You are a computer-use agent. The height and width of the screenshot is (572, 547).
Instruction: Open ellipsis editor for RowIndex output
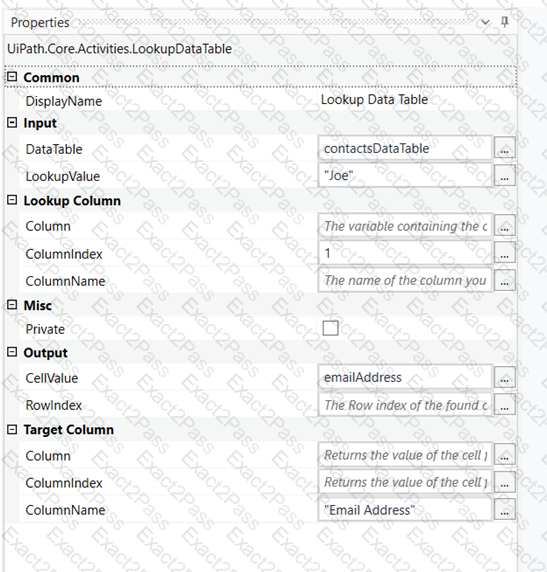click(504, 405)
